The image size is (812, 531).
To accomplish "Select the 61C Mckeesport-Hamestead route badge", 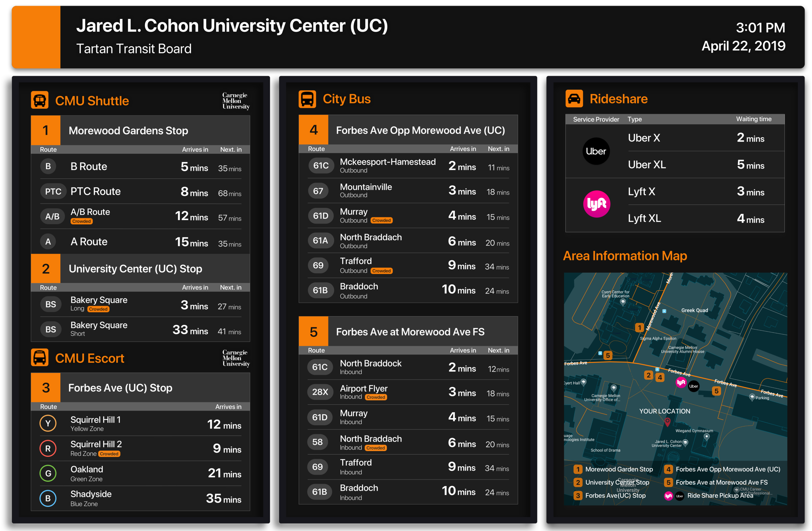I will [321, 166].
